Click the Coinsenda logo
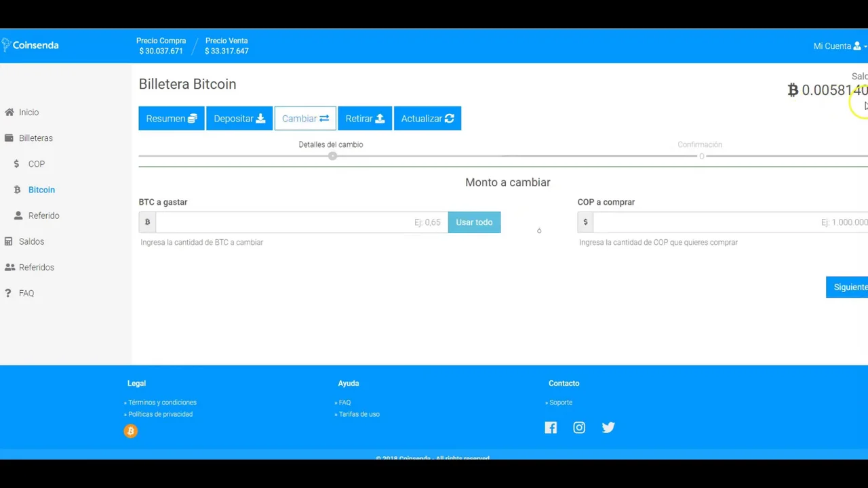The height and width of the screenshot is (488, 868). point(30,45)
